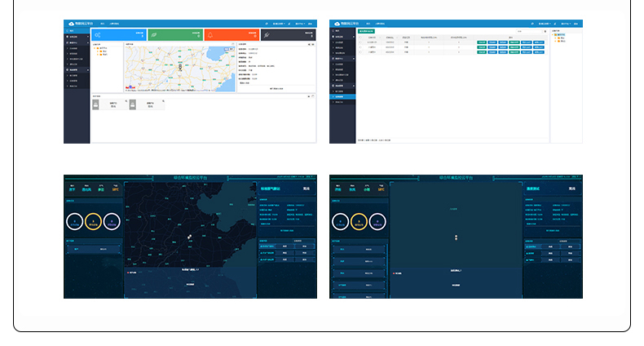The height and width of the screenshot is (346, 644).
Task: Tick the checkbox in the first table row
Action: (361, 42)
